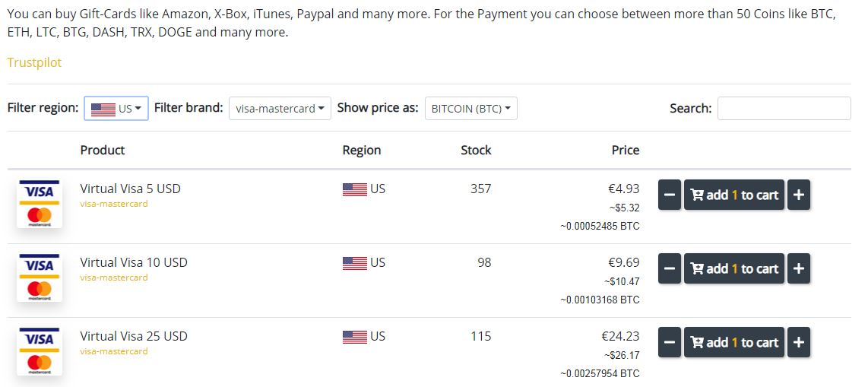Decrease quantity for Virtual Visa 25 USD
868x387 pixels.
click(x=670, y=342)
